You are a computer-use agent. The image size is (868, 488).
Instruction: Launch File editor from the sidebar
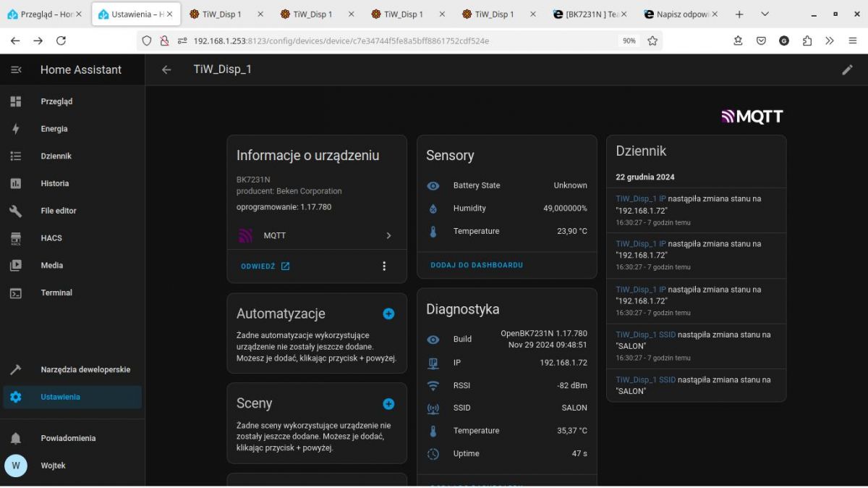click(x=72, y=211)
